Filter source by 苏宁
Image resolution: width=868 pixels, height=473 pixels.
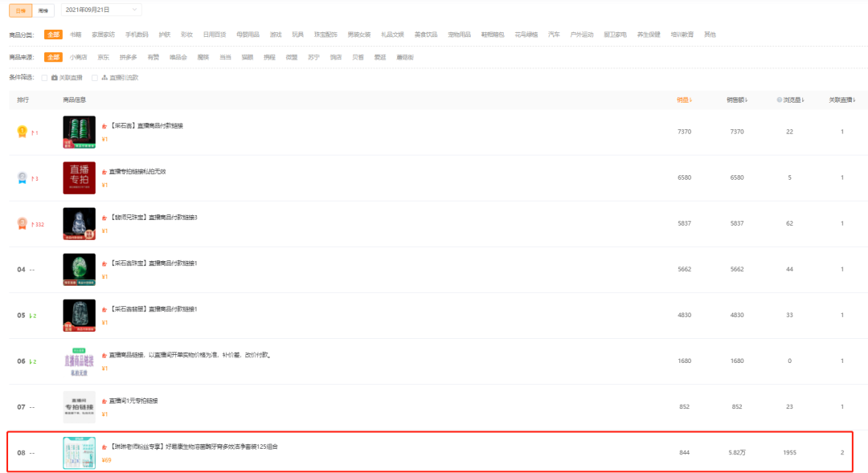point(314,57)
